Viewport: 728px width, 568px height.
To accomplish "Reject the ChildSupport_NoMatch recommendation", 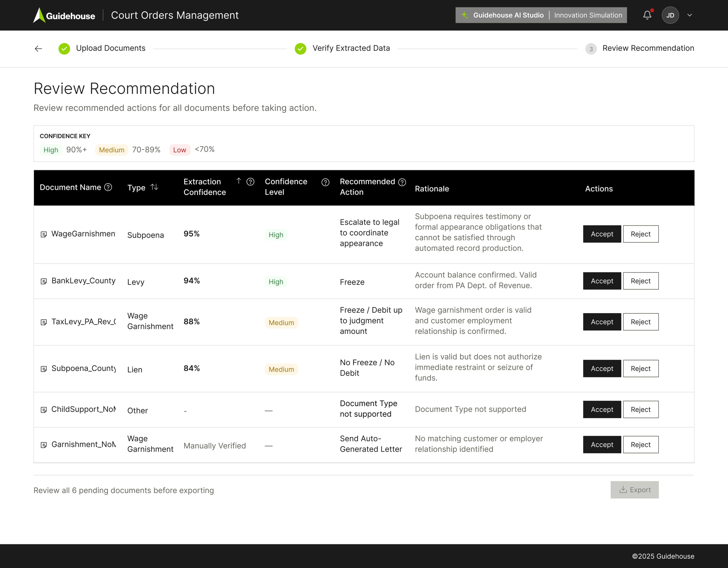I will pyautogui.click(x=640, y=409).
